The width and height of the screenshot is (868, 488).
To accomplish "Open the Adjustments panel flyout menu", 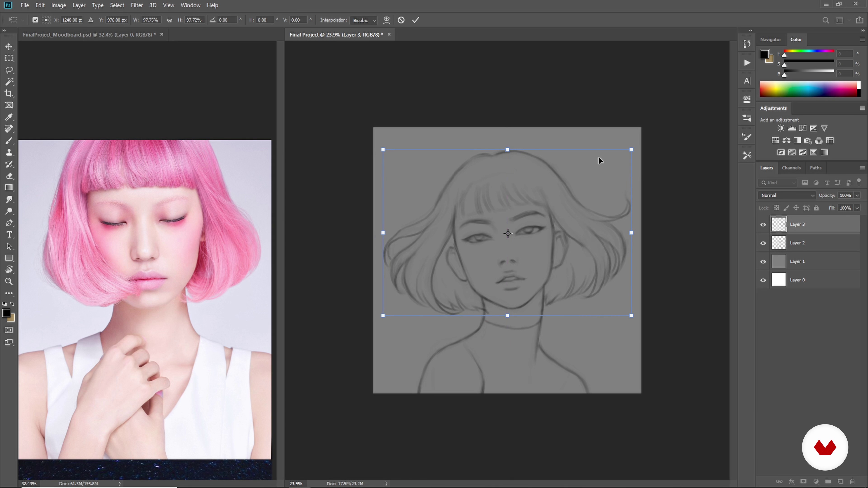I will 862,108.
